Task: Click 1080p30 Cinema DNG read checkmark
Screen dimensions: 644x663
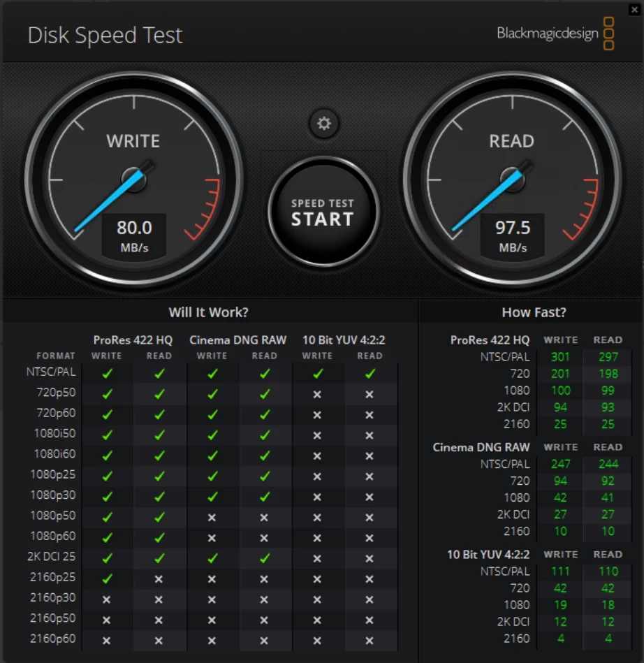Action: click(x=264, y=497)
